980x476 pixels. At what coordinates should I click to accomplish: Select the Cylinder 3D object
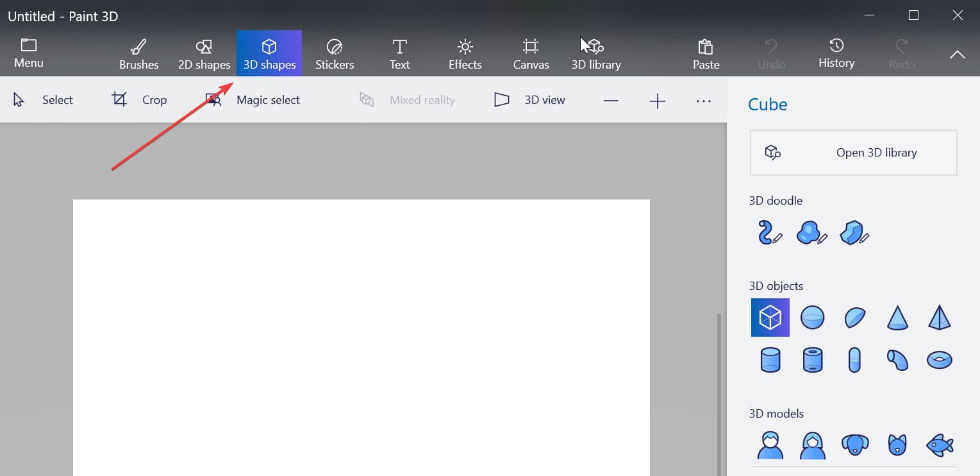[x=770, y=360]
